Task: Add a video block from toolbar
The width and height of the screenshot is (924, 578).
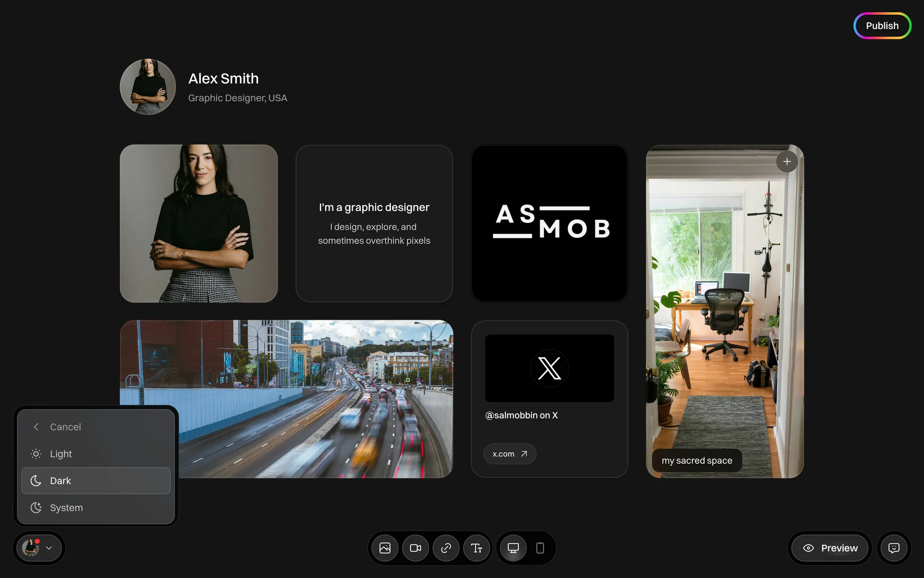Action: pyautogui.click(x=415, y=548)
